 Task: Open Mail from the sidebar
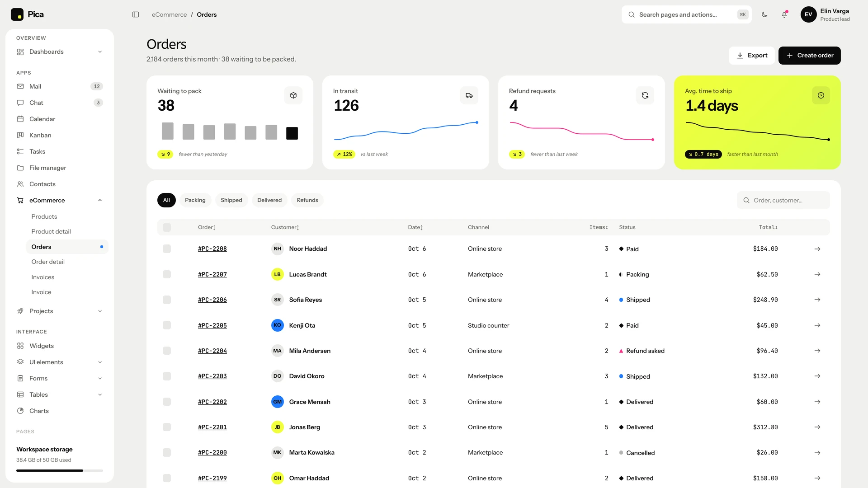click(x=60, y=86)
